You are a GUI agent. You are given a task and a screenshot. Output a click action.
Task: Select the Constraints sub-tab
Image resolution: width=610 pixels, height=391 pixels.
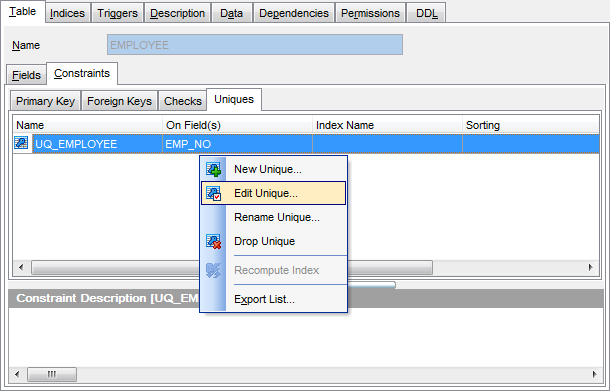82,73
